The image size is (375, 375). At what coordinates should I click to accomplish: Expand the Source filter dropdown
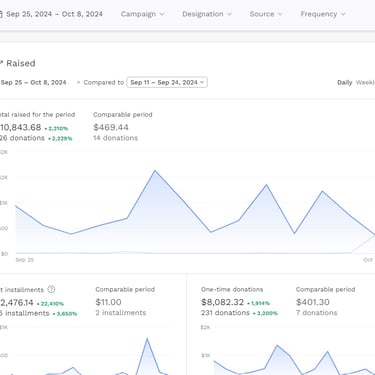point(266,14)
